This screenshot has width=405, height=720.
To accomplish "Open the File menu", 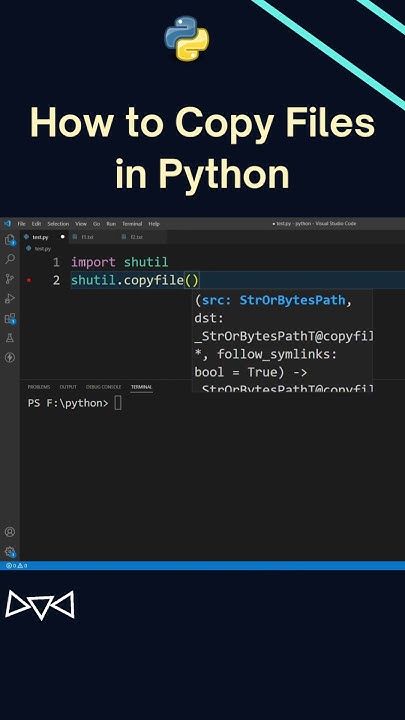I will coord(22,224).
